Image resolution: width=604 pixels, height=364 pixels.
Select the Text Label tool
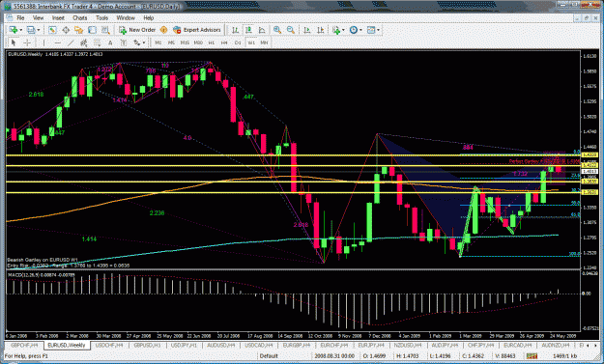pyautogui.click(x=124, y=42)
